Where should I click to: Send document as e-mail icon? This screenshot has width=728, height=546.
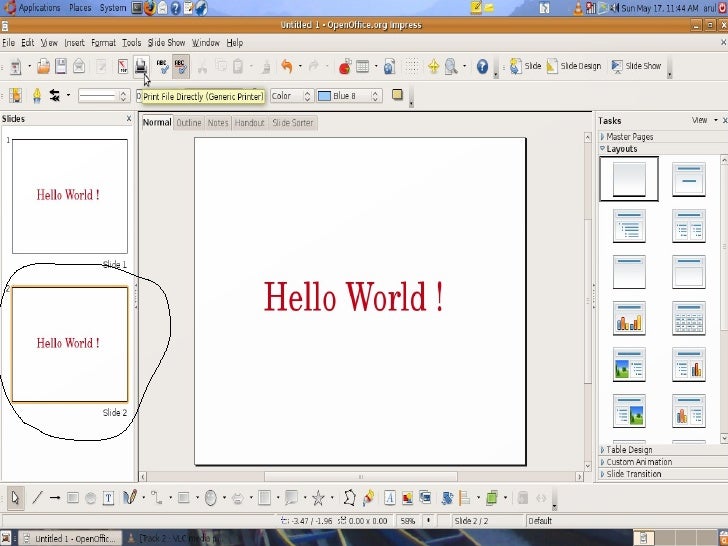(79, 66)
